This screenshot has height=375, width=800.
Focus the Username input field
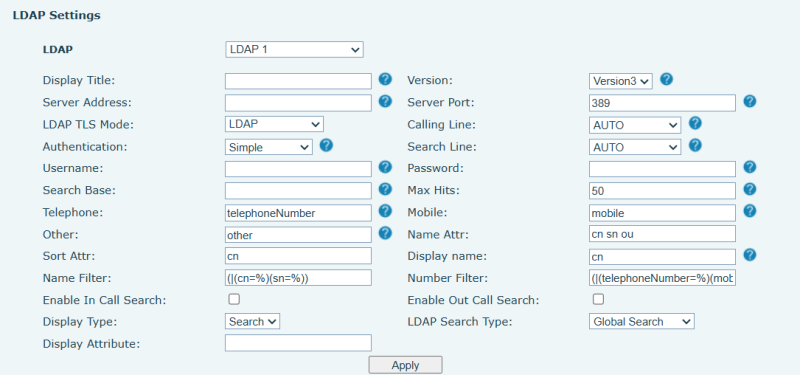(x=298, y=169)
